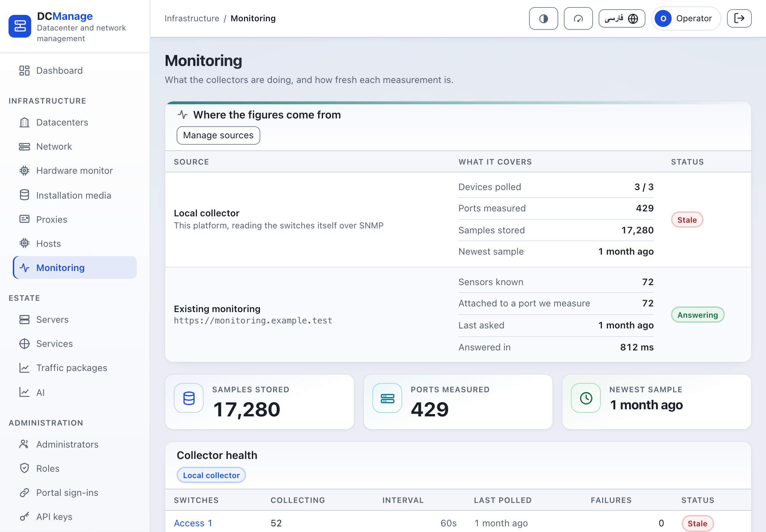Click Manage sources button
The image size is (766, 532).
218,135
